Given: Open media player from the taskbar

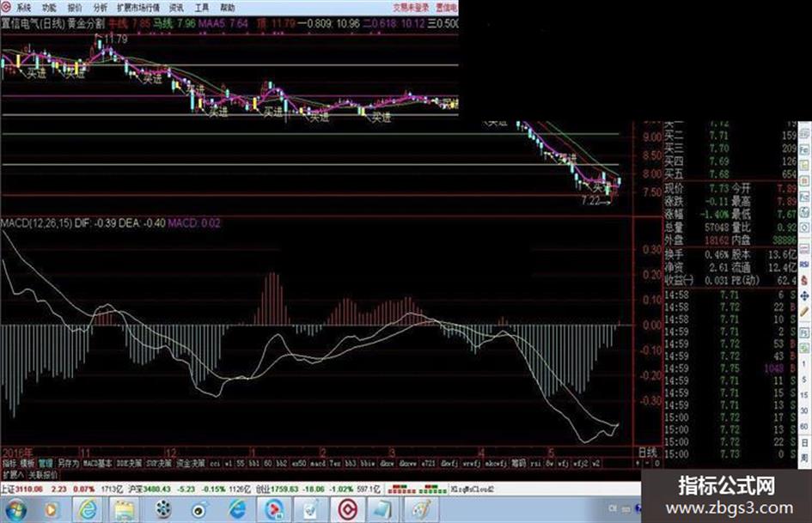Looking at the screenshot, I should (51, 511).
